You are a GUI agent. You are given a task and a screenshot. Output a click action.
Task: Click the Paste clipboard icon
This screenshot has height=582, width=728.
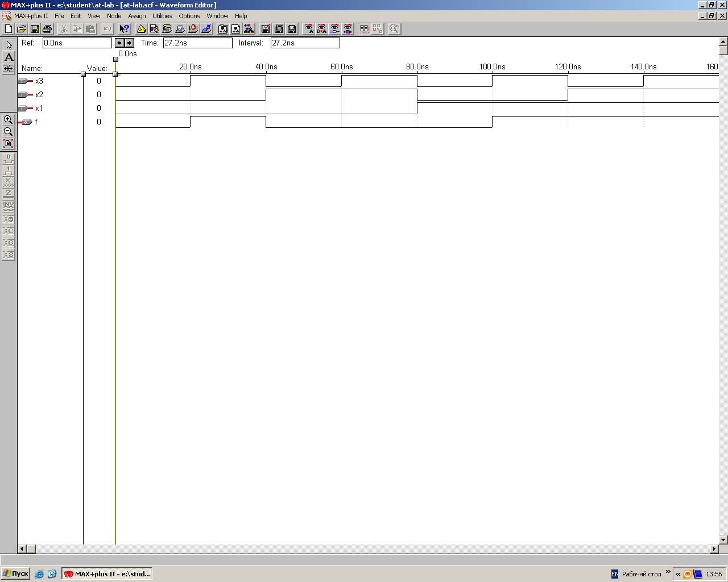tap(90, 28)
